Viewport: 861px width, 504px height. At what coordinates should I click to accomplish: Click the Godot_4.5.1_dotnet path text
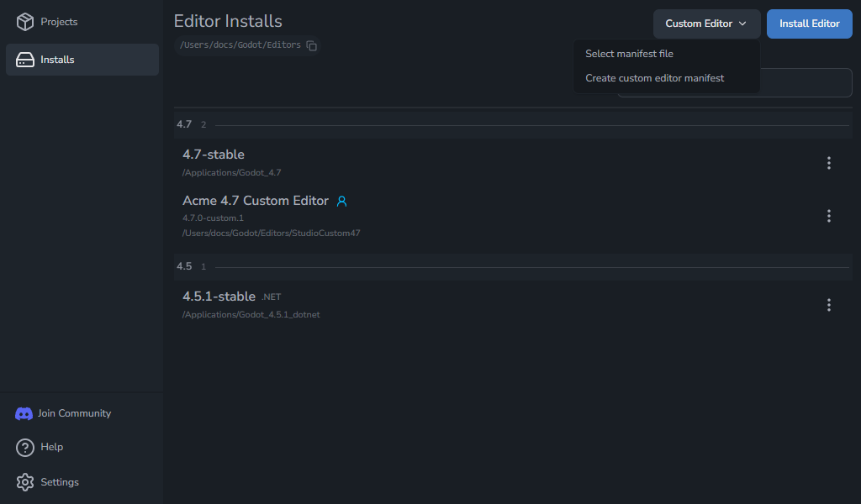point(251,315)
